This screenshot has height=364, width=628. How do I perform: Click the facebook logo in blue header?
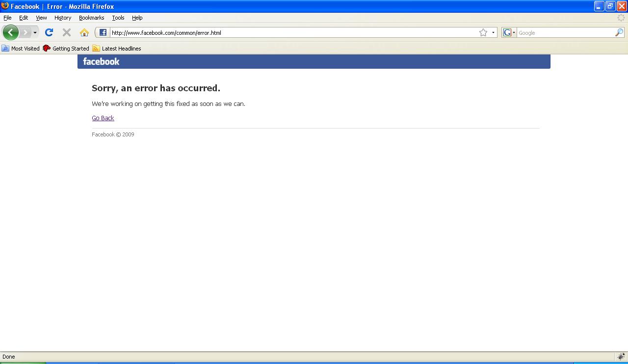[x=101, y=61]
